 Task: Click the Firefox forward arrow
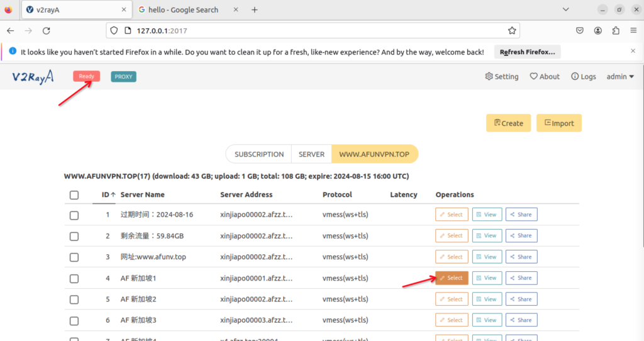coord(28,31)
